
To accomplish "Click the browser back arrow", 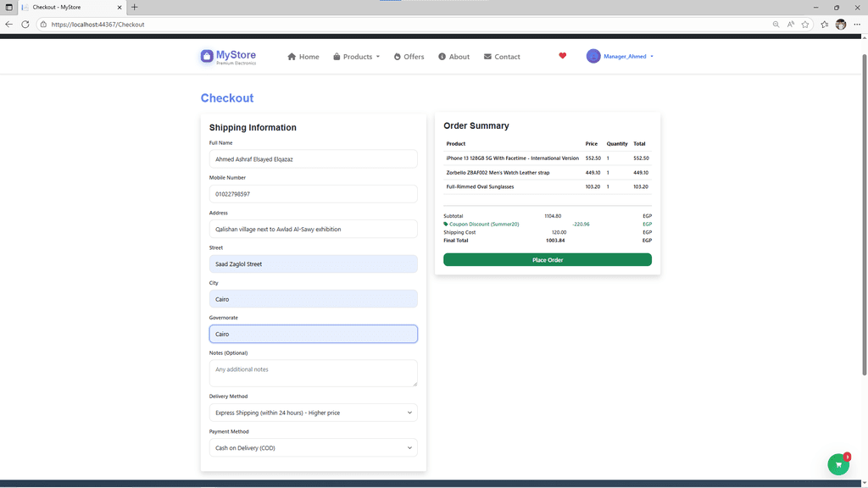I will click(9, 25).
